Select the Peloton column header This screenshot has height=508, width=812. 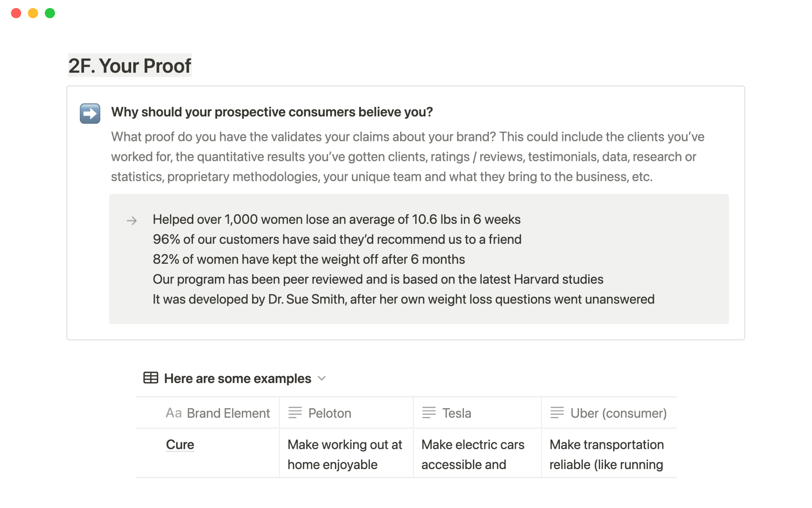point(329,413)
